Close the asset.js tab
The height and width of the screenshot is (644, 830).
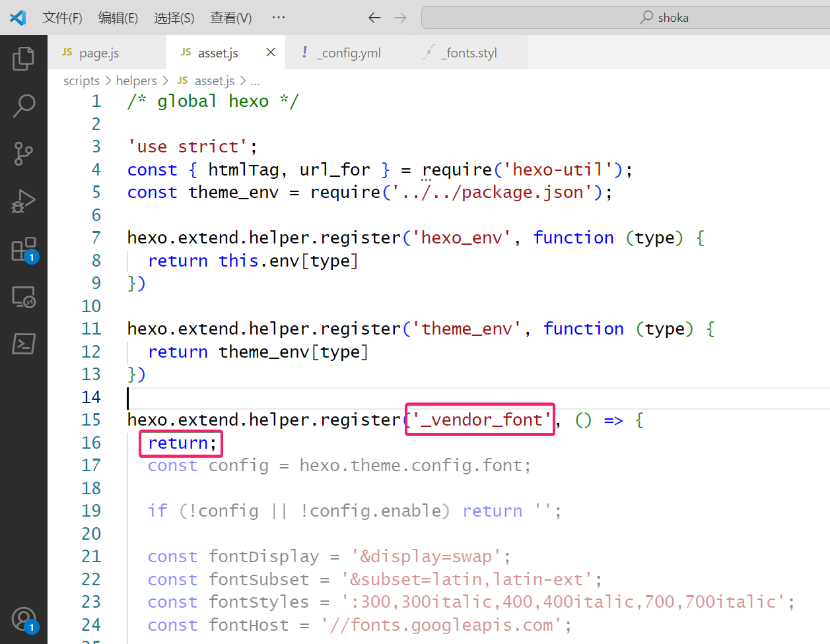coord(271,53)
